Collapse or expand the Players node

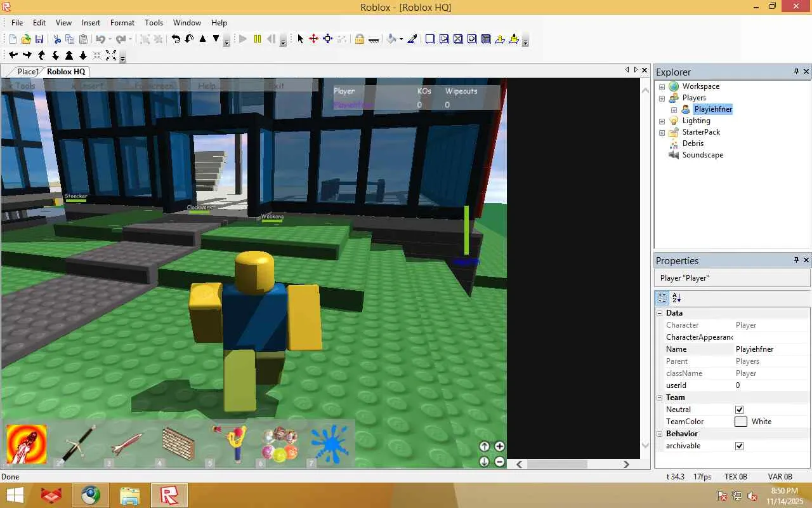point(662,98)
